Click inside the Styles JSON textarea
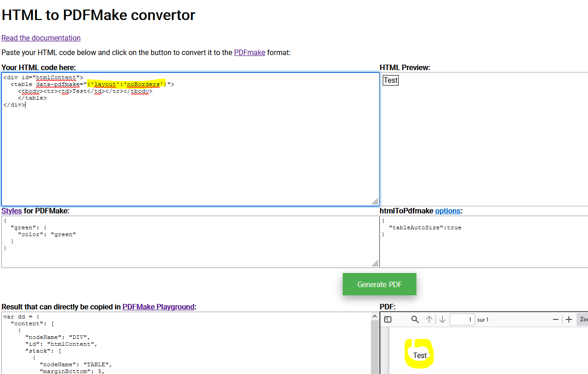Screen dimensions: 588x374 click(x=190, y=242)
